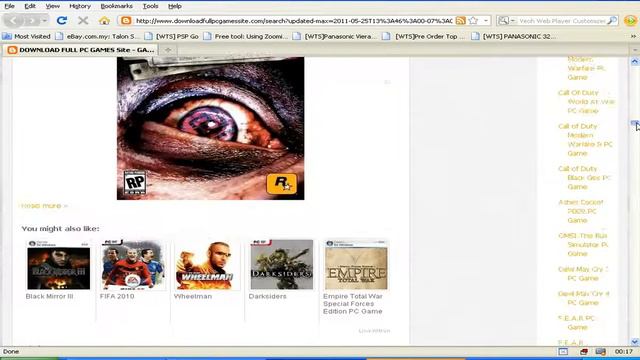Open the Help menu
This screenshot has height=360, width=640.
coord(175,6)
